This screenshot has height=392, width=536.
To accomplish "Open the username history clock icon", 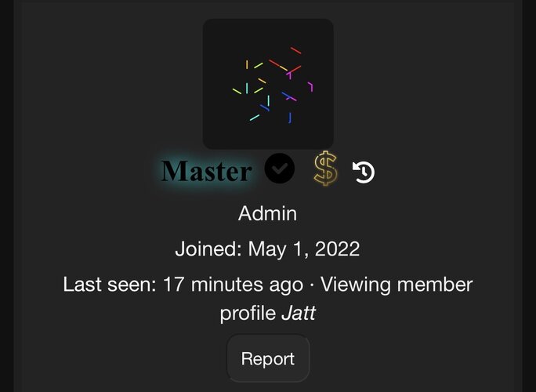I will [364, 172].
